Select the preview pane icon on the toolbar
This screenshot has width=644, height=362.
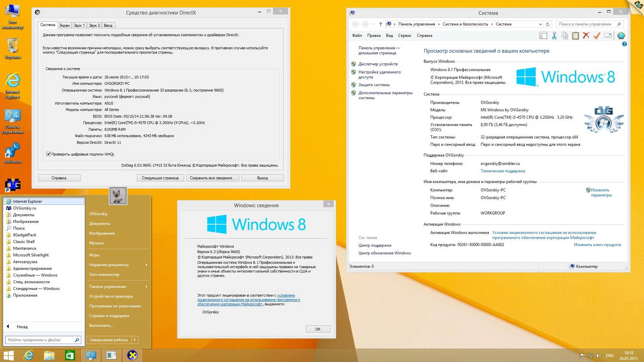pos(543,36)
